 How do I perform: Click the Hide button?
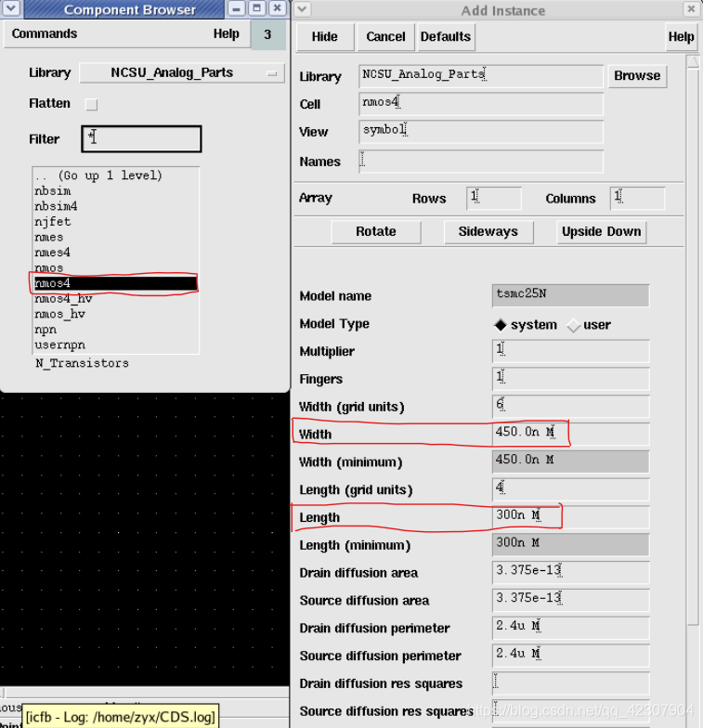(325, 37)
